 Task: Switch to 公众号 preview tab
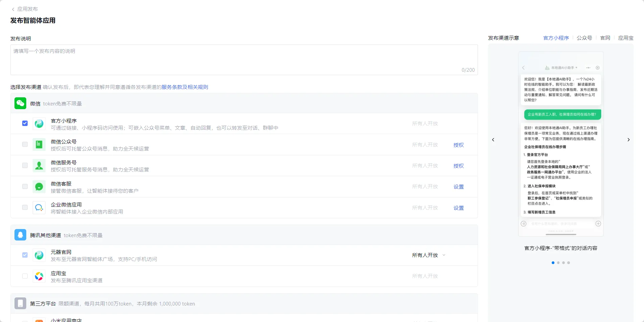(x=584, y=38)
